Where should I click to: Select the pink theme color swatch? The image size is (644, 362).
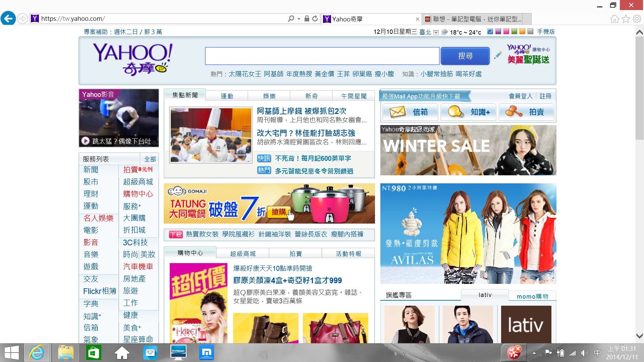click(x=506, y=32)
